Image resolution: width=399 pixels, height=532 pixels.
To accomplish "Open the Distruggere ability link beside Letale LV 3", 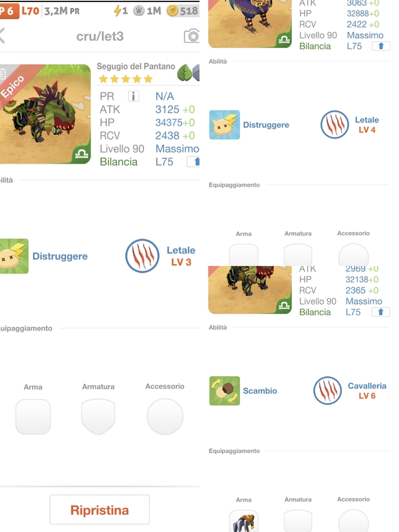I will click(x=60, y=256).
